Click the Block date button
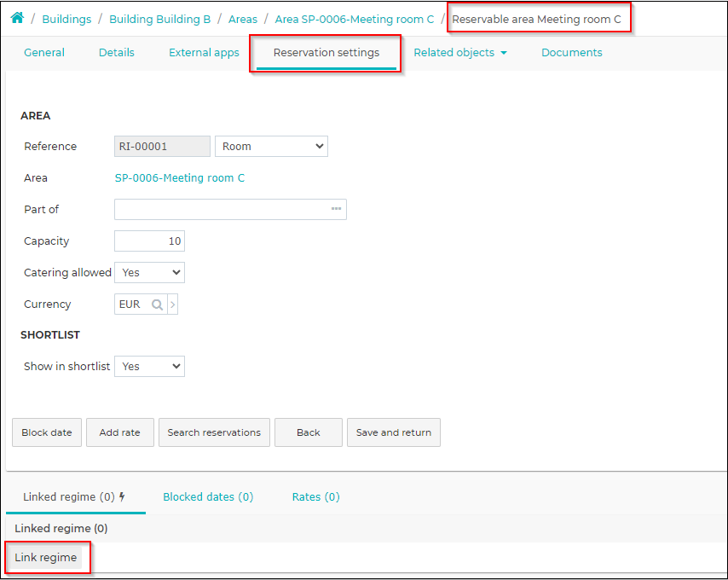Viewport: 728px width, 580px height. pos(47,432)
